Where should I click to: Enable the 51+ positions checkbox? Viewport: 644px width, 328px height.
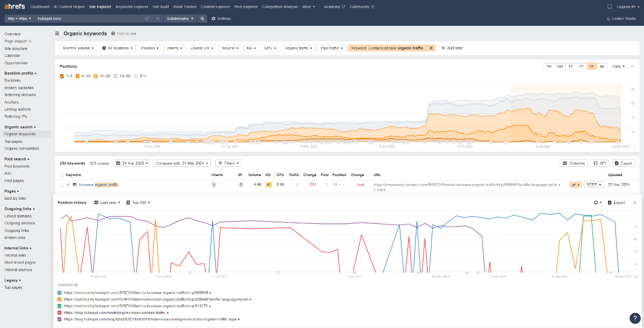tap(136, 76)
